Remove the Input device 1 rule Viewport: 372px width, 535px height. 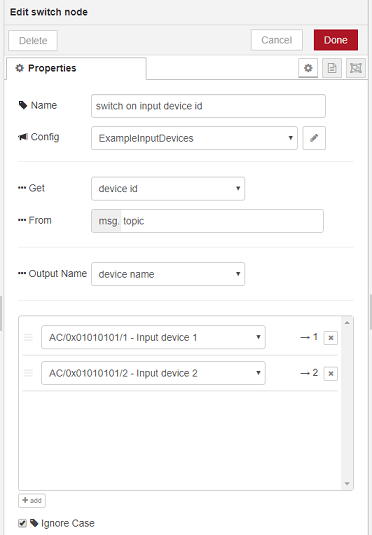[330, 338]
